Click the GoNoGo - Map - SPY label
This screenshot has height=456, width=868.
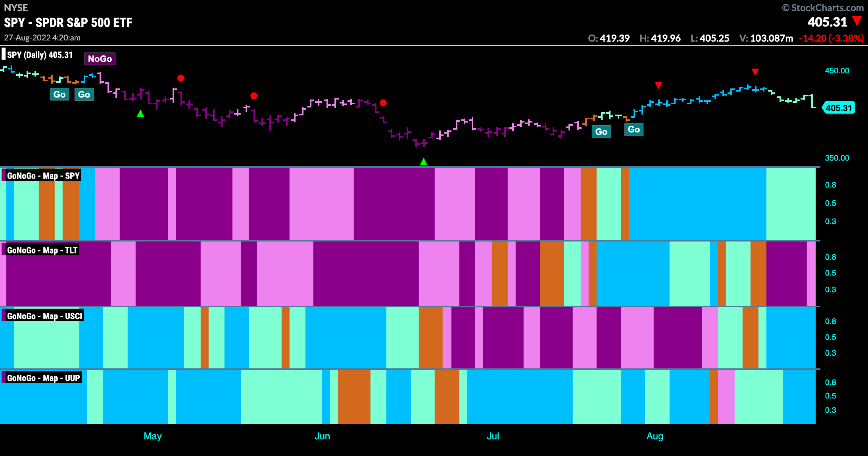[x=43, y=176]
